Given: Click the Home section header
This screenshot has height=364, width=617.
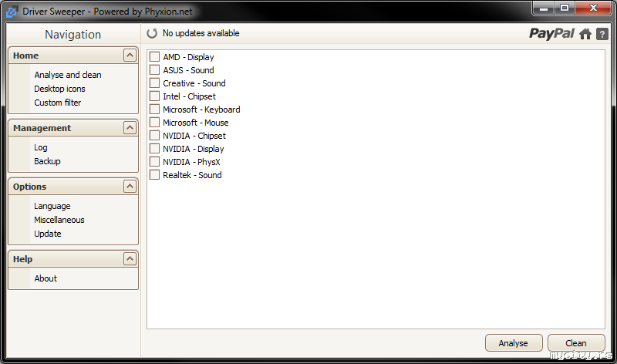Looking at the screenshot, I should (x=72, y=56).
